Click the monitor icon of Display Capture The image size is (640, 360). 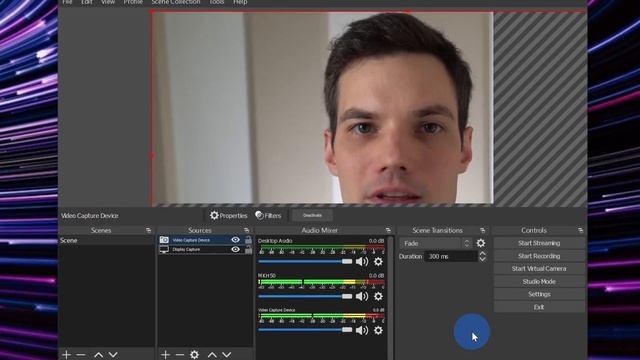pyautogui.click(x=164, y=249)
